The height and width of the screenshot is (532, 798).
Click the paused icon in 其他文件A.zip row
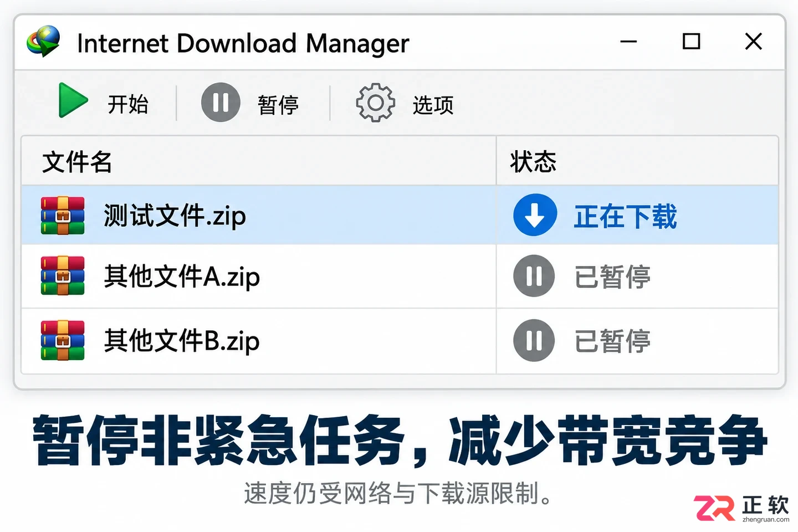click(x=534, y=276)
